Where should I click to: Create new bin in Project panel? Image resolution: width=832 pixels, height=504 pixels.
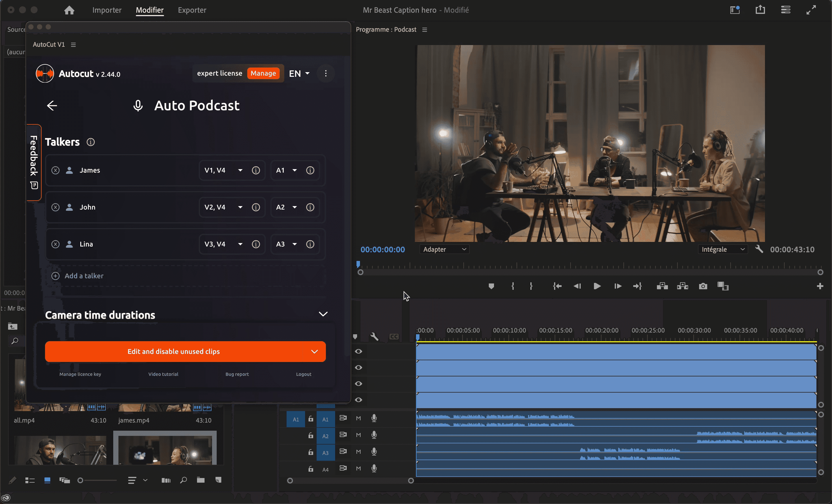coord(200,480)
